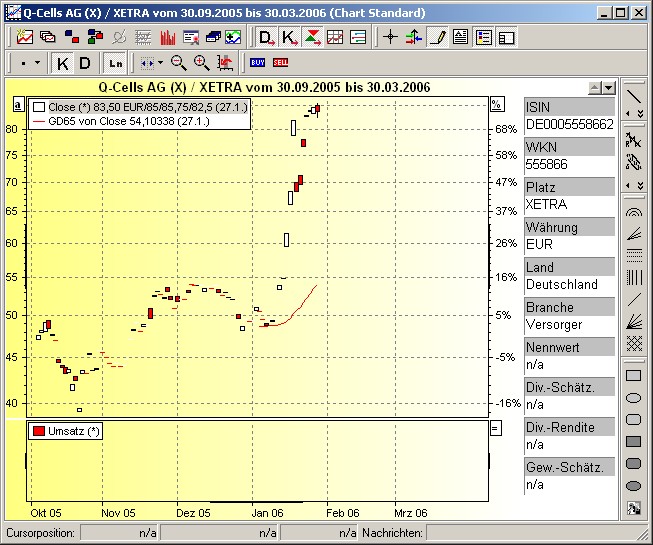Image resolution: width=653 pixels, height=545 pixels.
Task: Toggle the pencil drawing mode
Action: click(x=438, y=37)
